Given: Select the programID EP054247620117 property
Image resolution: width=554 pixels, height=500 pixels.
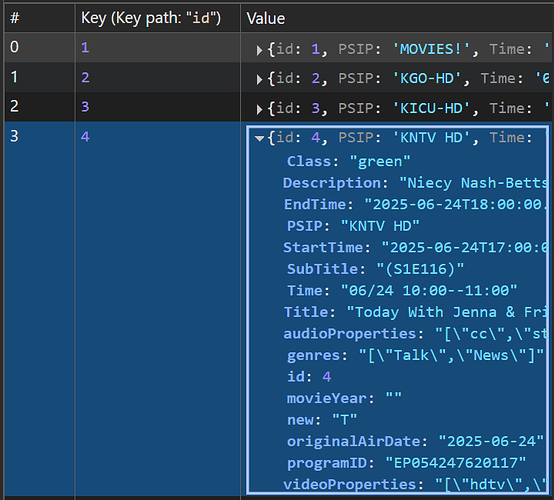Looking at the screenshot, I should (406, 463).
